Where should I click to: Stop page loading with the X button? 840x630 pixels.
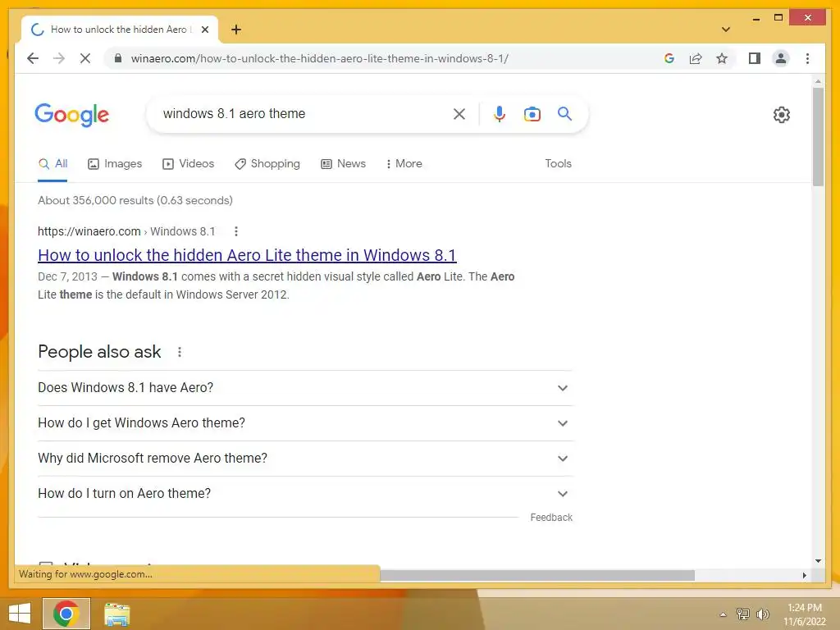tap(85, 58)
